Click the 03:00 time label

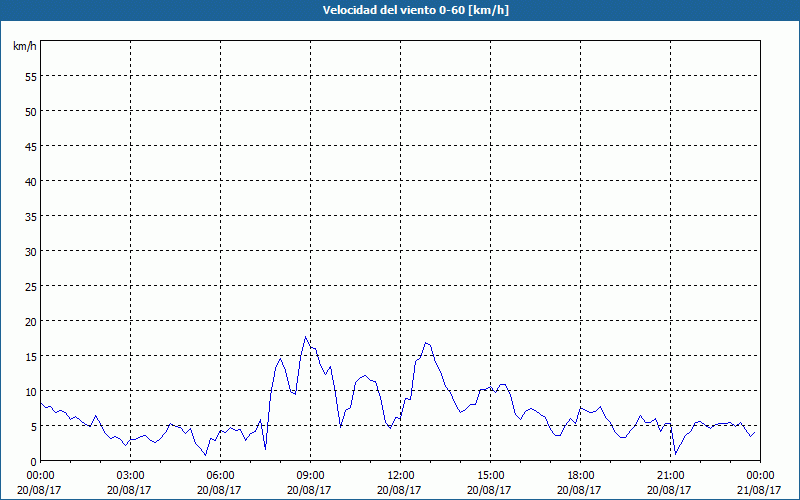click(131, 476)
